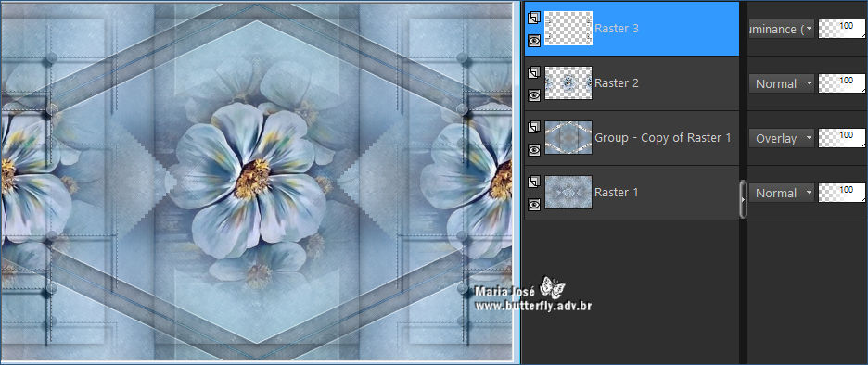Click the opacity field of Raster 2

pyautogui.click(x=842, y=83)
